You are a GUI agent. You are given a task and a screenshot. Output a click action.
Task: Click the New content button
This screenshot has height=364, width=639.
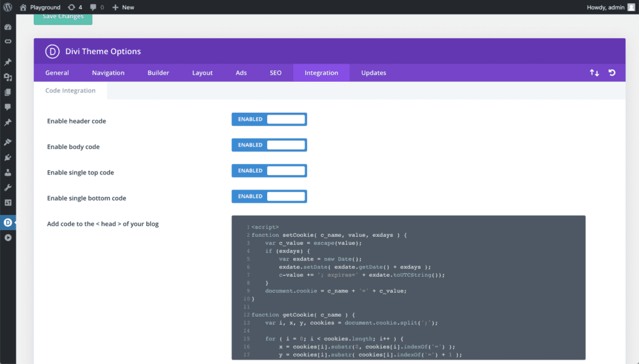[123, 7]
